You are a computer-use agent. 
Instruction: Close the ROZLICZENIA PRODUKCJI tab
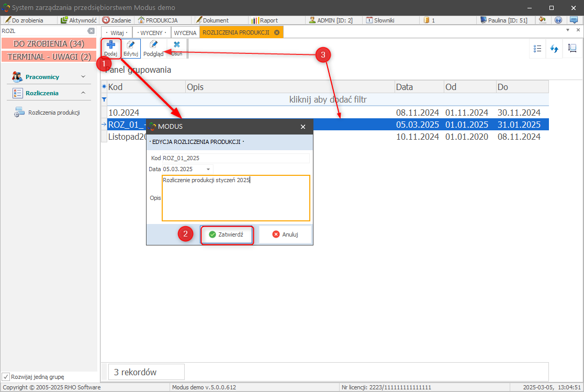coord(276,32)
